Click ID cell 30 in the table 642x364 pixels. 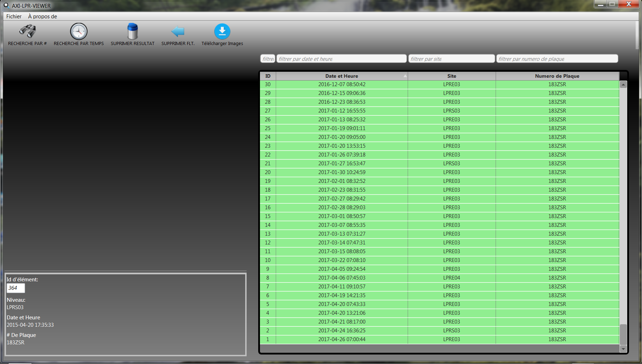(268, 84)
